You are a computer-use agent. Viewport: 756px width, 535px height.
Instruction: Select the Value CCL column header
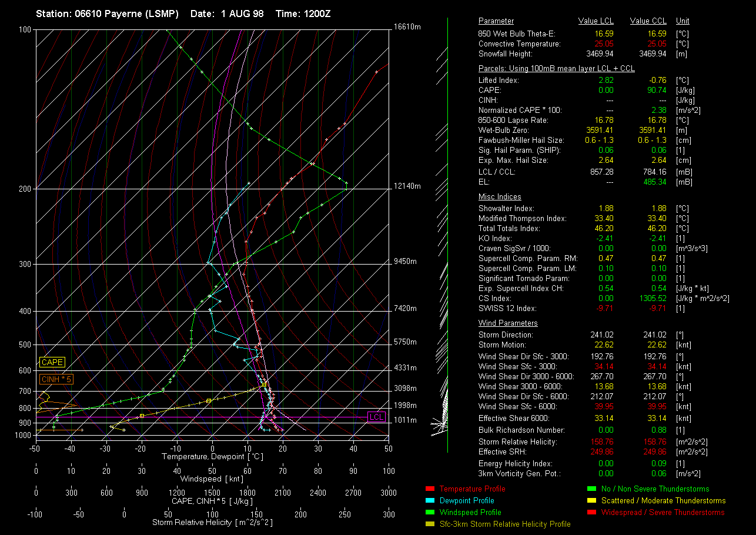pyautogui.click(x=648, y=21)
